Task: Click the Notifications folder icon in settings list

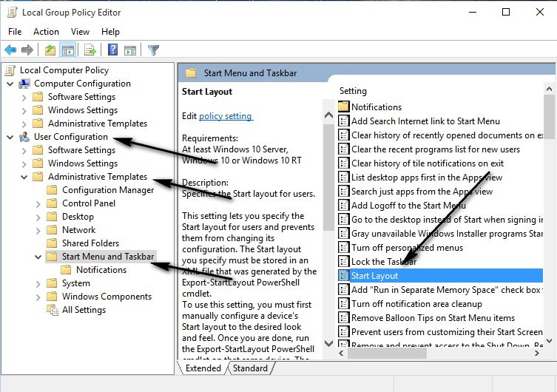Action: point(343,107)
